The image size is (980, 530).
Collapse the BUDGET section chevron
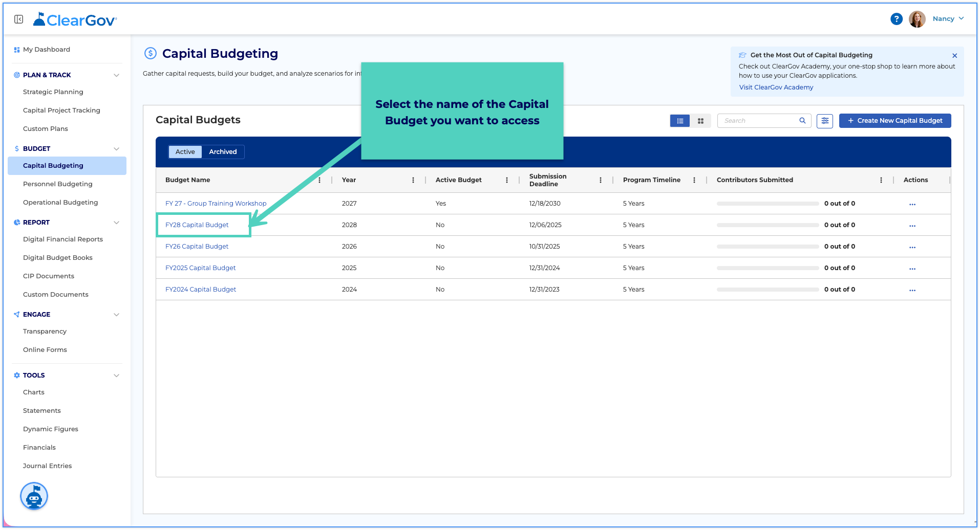116,149
